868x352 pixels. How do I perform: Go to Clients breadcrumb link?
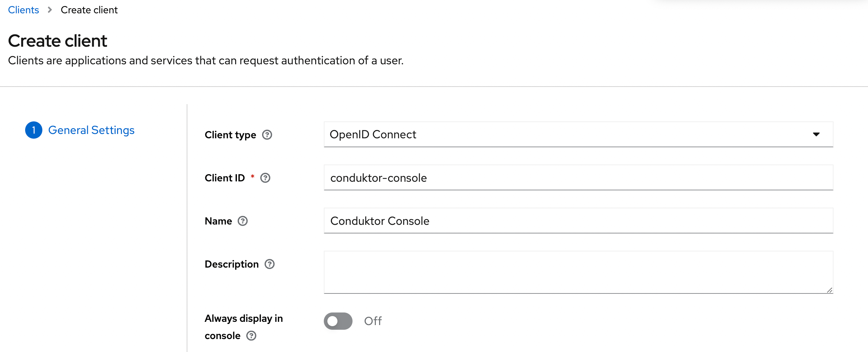23,10
